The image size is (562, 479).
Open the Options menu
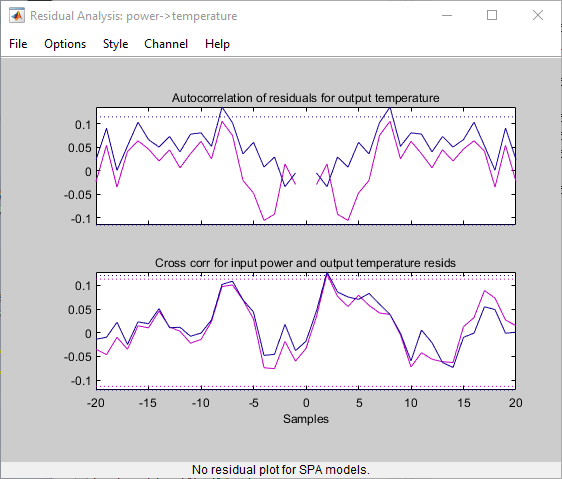[65, 44]
